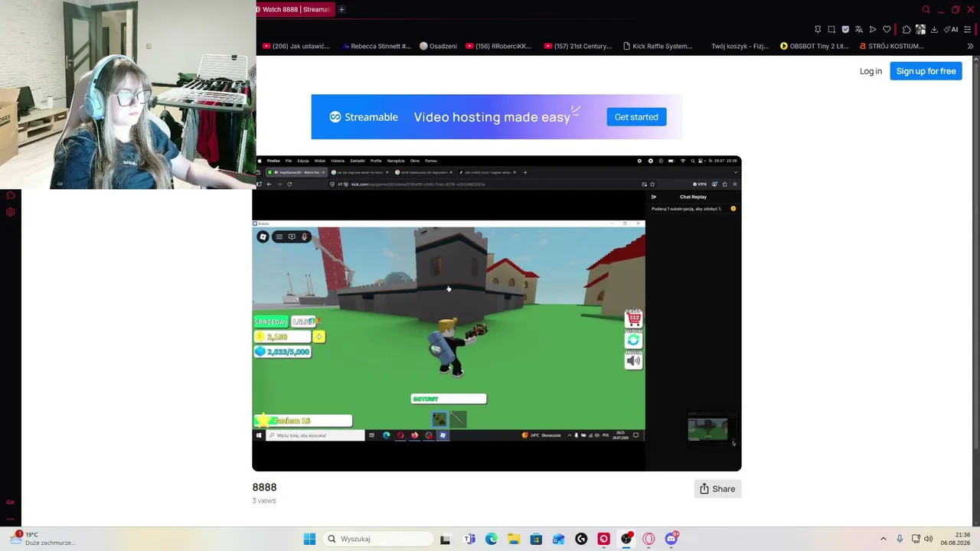
Task: Click 'Get started' in the Streamable banner
Action: click(x=636, y=117)
